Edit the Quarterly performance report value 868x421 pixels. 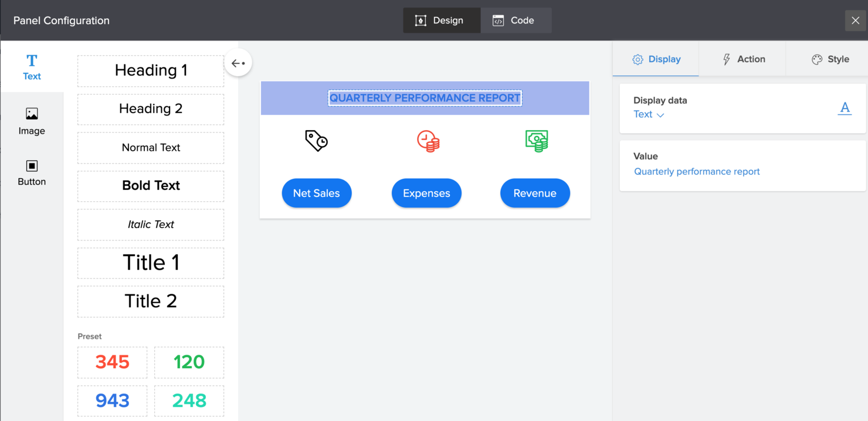pos(697,171)
